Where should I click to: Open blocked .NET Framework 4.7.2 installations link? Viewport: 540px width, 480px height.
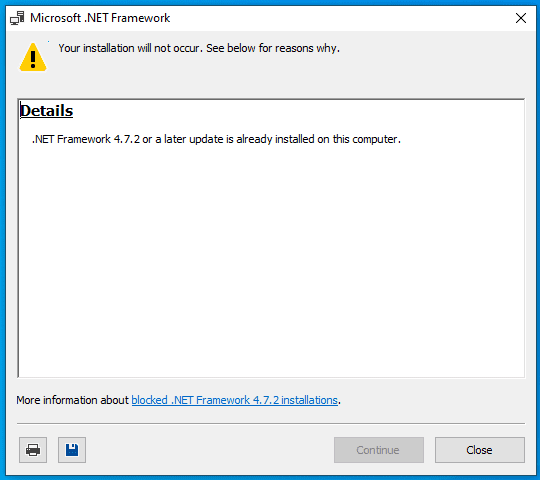pyautogui.click(x=235, y=400)
